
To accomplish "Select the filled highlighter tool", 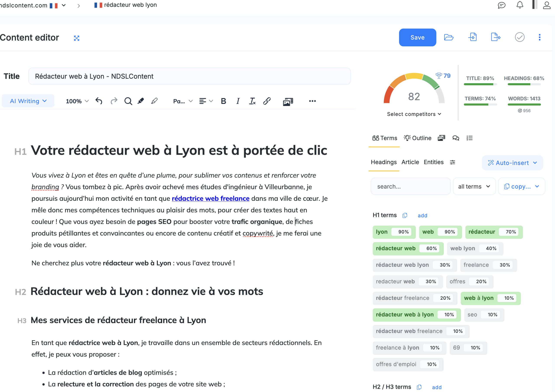I will 141,101.
